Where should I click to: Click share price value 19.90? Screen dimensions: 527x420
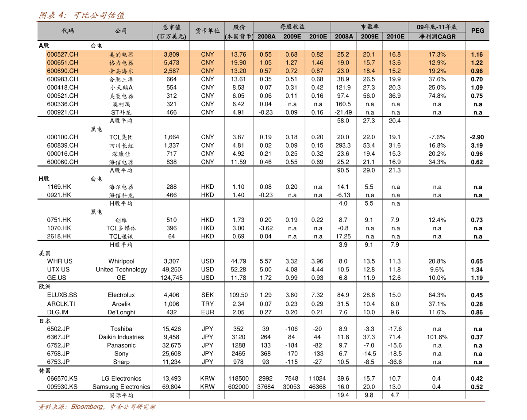click(x=238, y=63)
